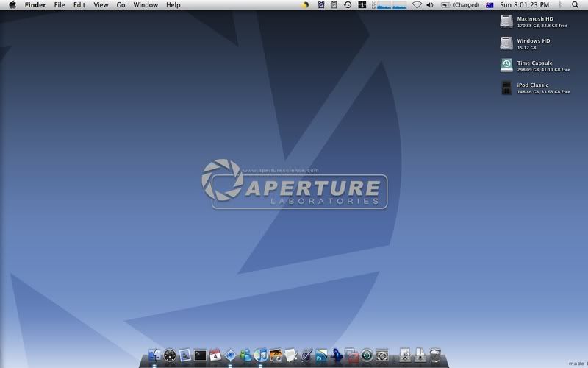Open the Apple menu
588x368 pixels.
[x=12, y=5]
